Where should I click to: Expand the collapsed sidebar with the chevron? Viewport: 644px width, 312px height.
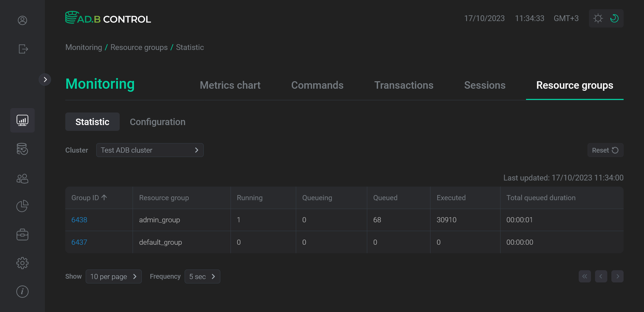[x=45, y=79]
